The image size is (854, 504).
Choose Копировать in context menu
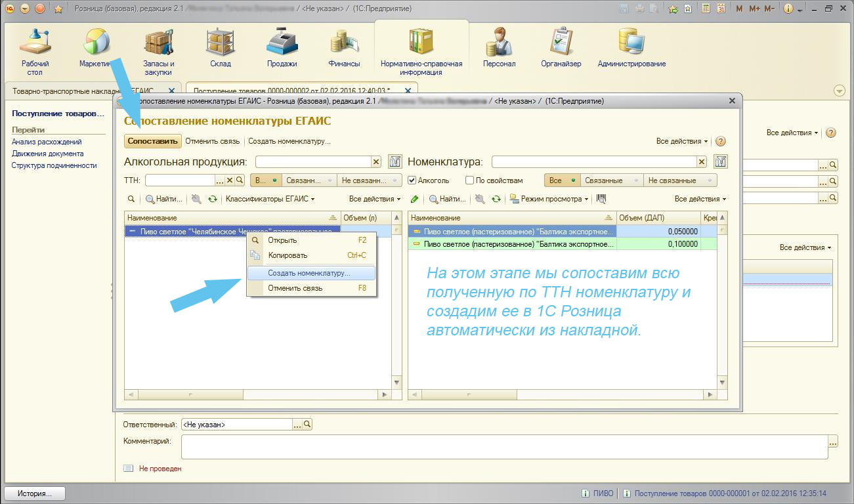pyautogui.click(x=311, y=255)
